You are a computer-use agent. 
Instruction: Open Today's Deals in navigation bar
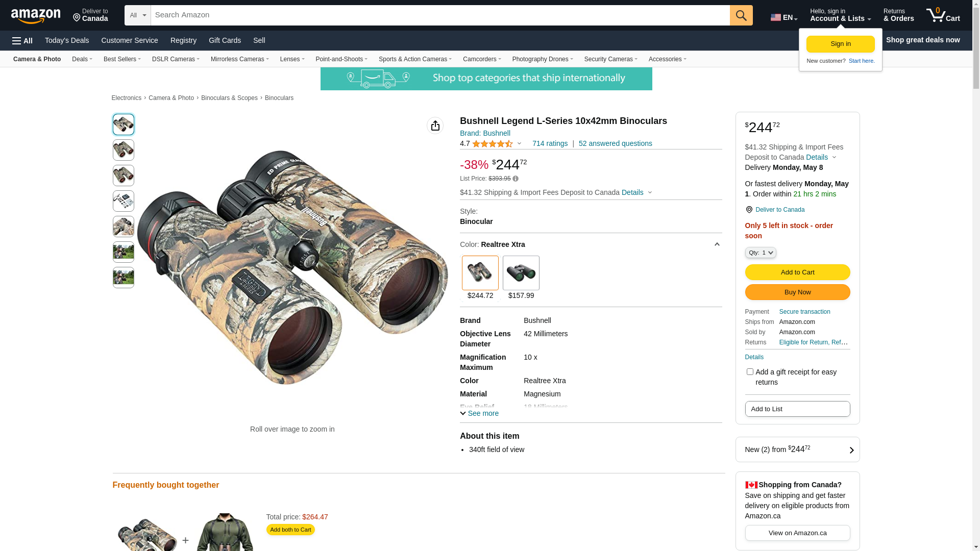pos(67,40)
